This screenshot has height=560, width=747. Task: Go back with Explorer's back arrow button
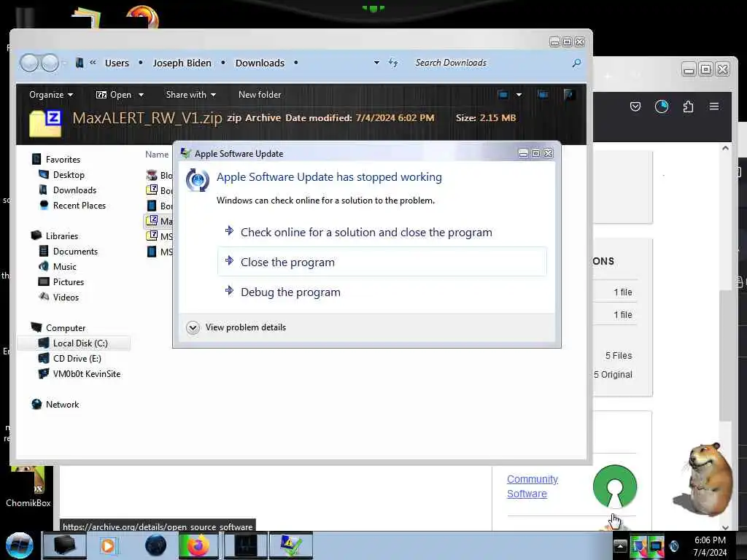(x=29, y=63)
